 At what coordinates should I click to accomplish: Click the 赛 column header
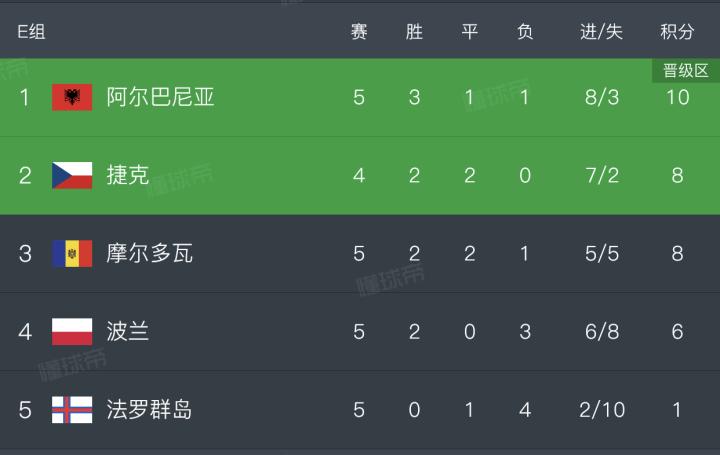[x=359, y=32]
